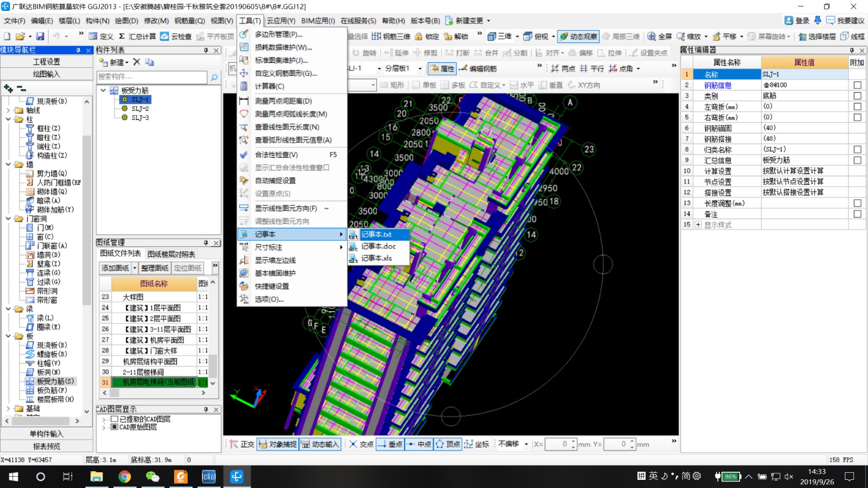The image size is (868, 488).
Task: Open the 不偏移 dropdown
Action: [x=526, y=444]
